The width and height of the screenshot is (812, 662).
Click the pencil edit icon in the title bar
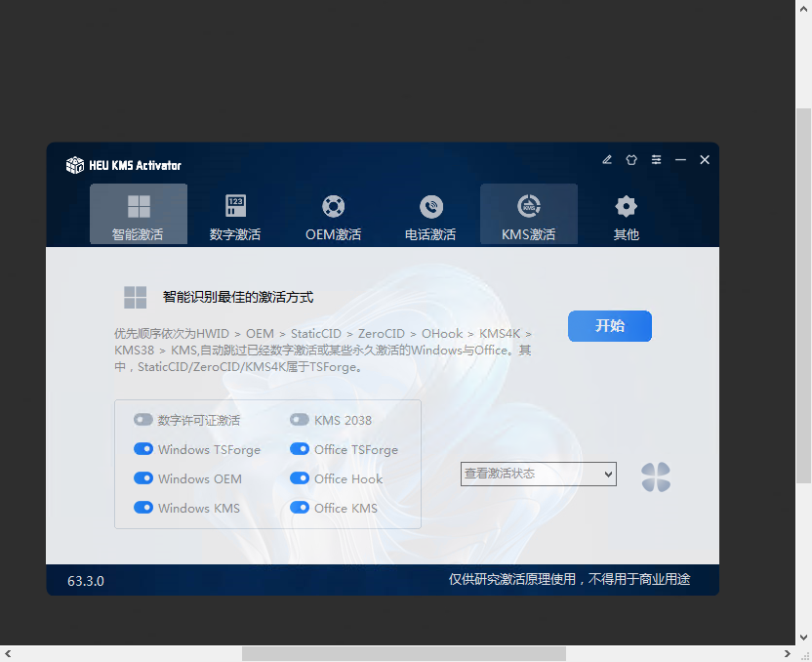(607, 159)
